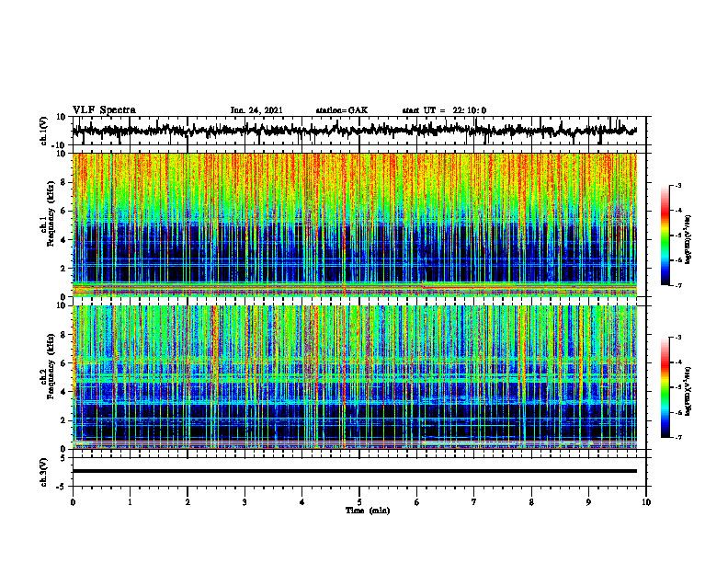728x563 pixels.
Task: Click the "ch.3(V)" axis label
Action: (44, 473)
